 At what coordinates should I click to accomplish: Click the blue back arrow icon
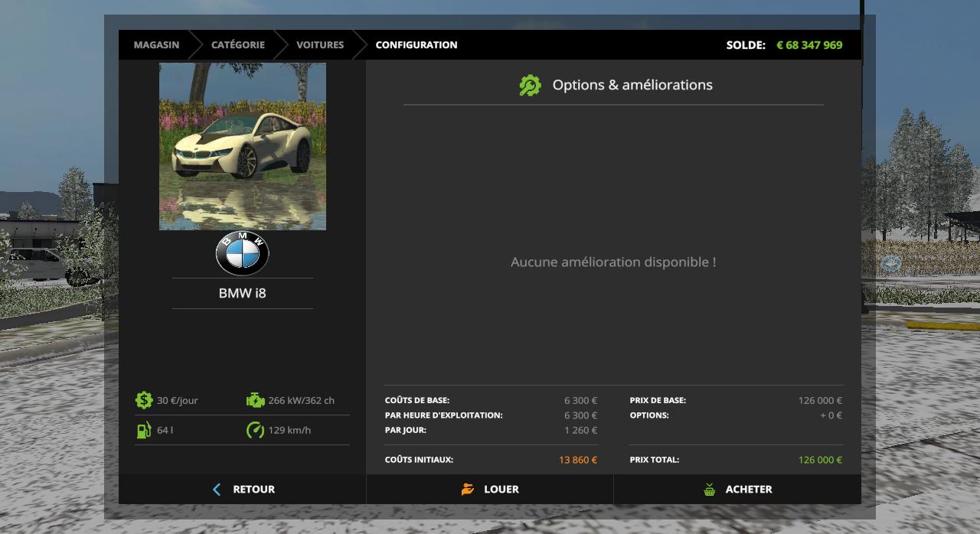coord(217,490)
